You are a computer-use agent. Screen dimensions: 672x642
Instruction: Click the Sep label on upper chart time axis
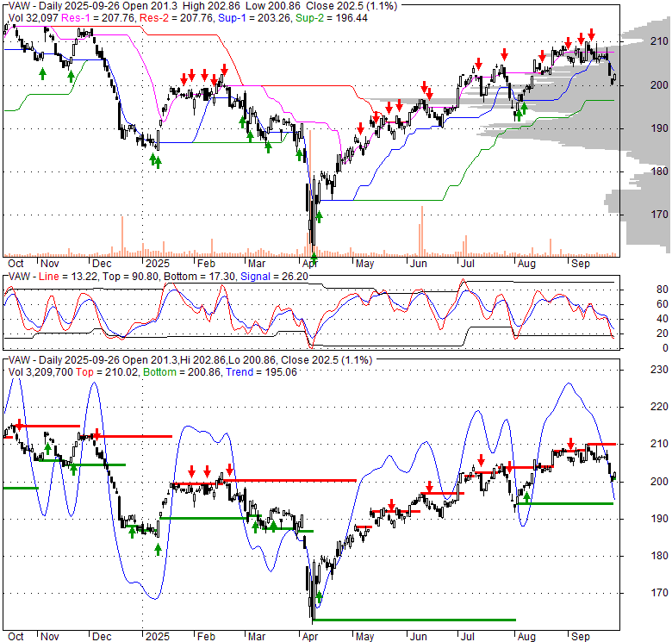click(581, 264)
